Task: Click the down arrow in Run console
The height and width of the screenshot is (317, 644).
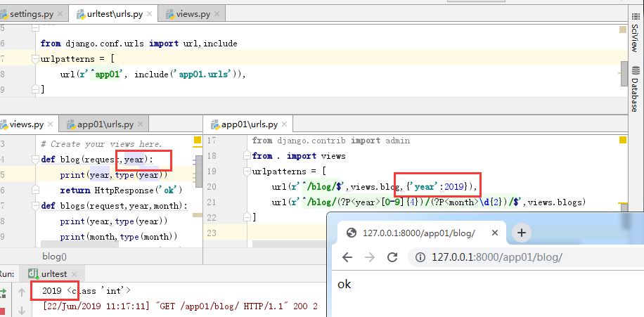Action: [x=22, y=311]
